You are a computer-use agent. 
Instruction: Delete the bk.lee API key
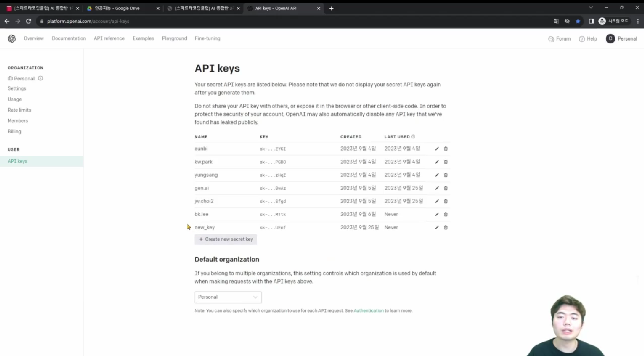446,214
